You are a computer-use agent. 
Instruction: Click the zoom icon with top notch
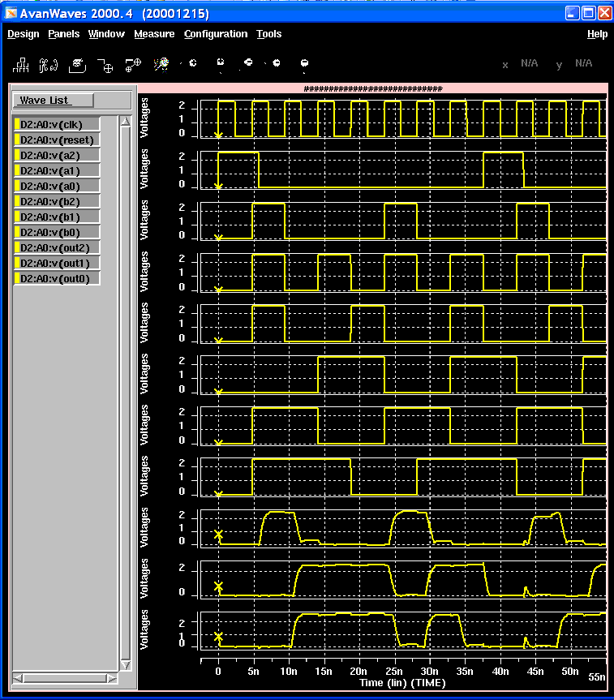click(x=220, y=63)
